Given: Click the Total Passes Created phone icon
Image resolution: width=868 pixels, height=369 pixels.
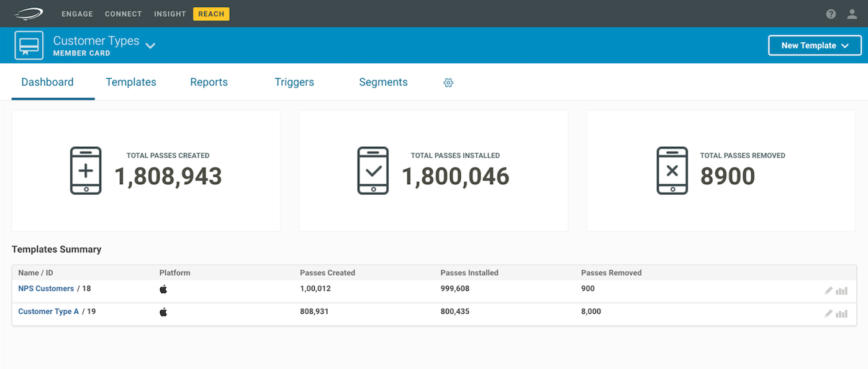Looking at the screenshot, I should pos(86,171).
